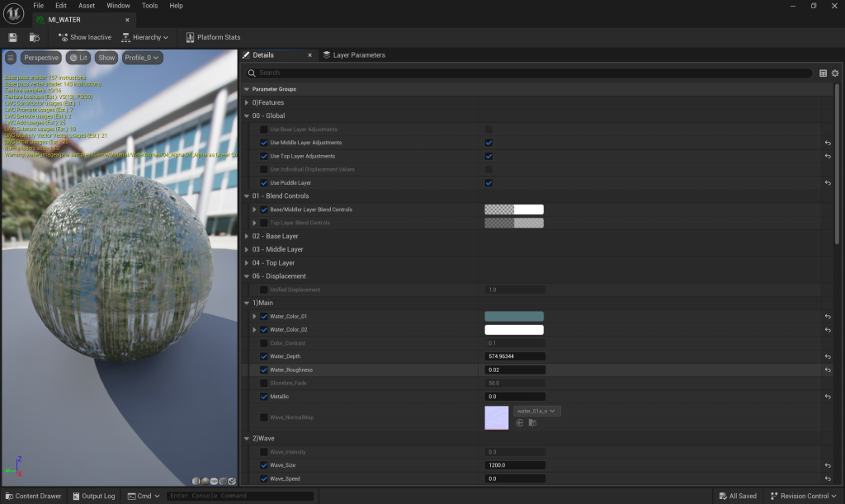The height and width of the screenshot is (504, 845).
Task: Switch preview mesh to sphere shape
Action: tap(205, 481)
